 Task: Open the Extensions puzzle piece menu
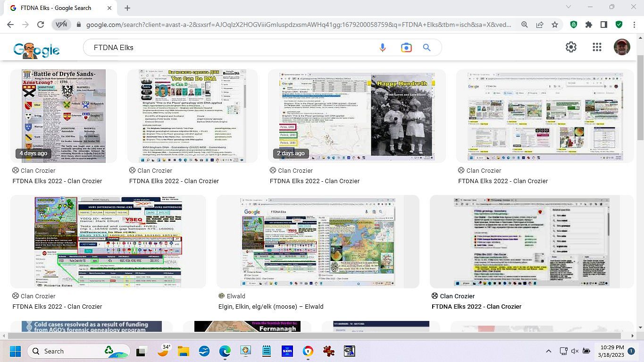pyautogui.click(x=589, y=25)
